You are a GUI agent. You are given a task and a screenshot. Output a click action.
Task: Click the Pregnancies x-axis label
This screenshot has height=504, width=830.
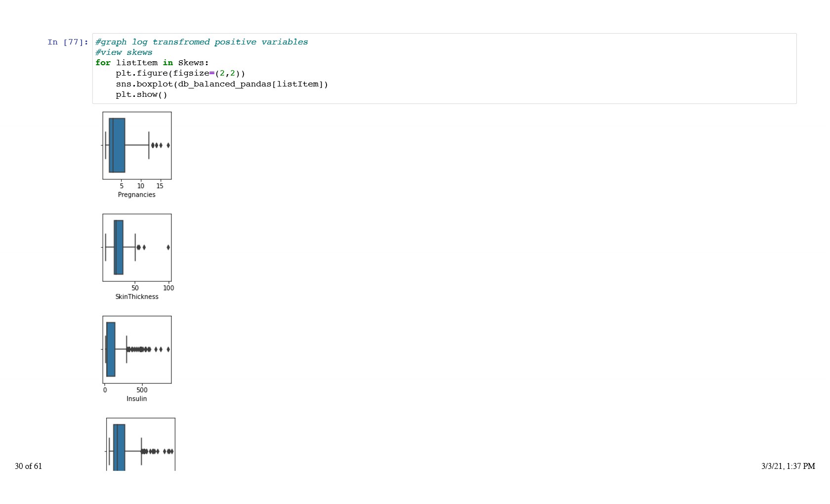point(136,195)
